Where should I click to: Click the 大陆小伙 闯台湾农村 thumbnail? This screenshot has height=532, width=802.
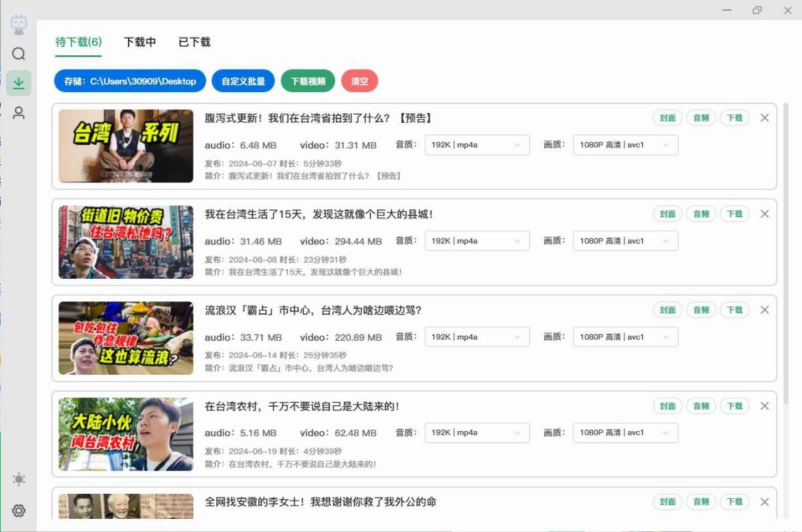(x=126, y=434)
